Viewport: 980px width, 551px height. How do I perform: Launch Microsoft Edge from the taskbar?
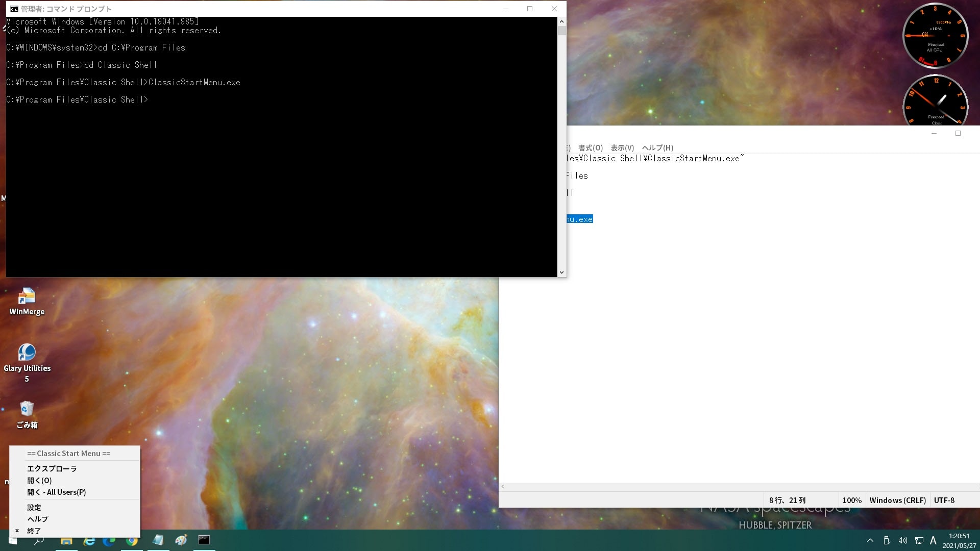109,540
